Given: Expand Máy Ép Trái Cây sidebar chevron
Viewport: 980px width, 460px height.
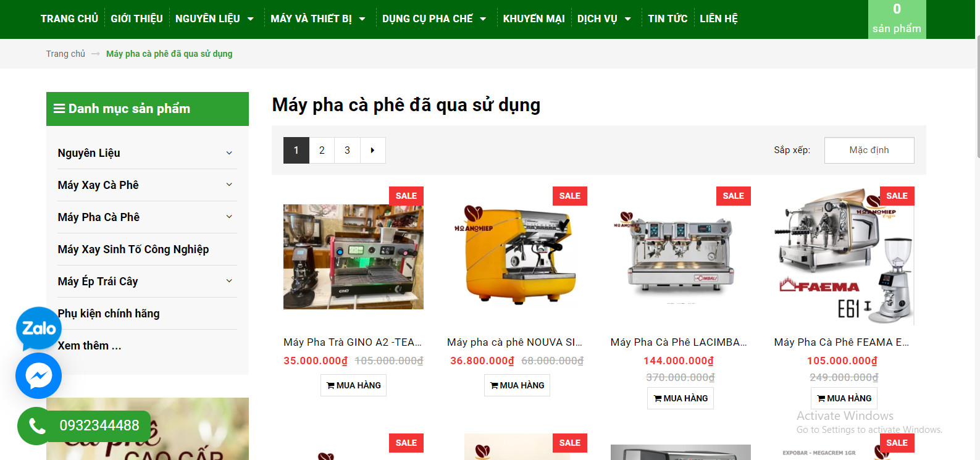Looking at the screenshot, I should point(229,281).
